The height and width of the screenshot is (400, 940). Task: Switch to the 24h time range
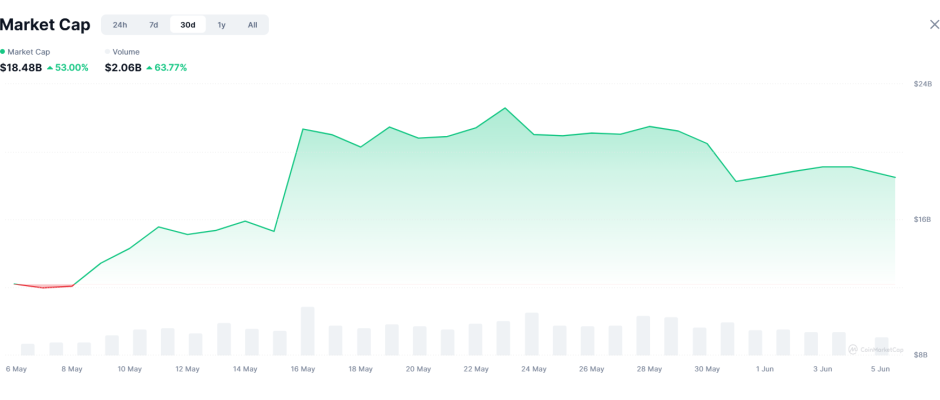pos(120,25)
